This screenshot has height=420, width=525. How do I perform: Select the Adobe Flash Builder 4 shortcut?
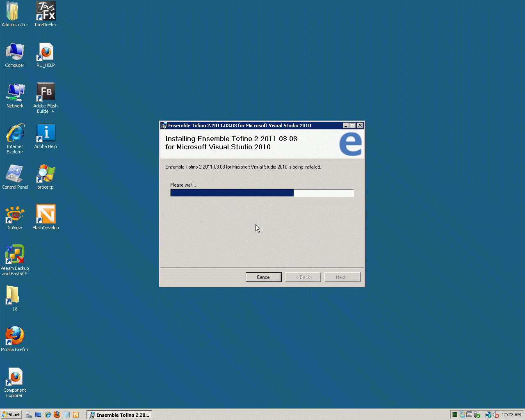point(46,98)
